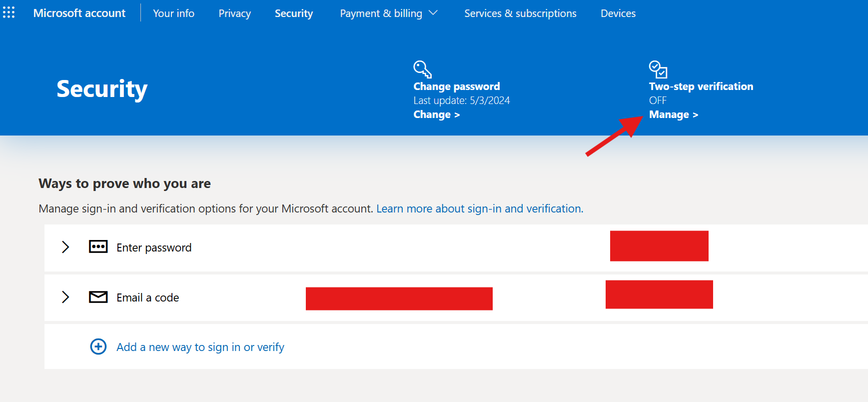Image resolution: width=868 pixels, height=402 pixels.
Task: Click the key icon above Change password
Action: pyautogui.click(x=422, y=69)
